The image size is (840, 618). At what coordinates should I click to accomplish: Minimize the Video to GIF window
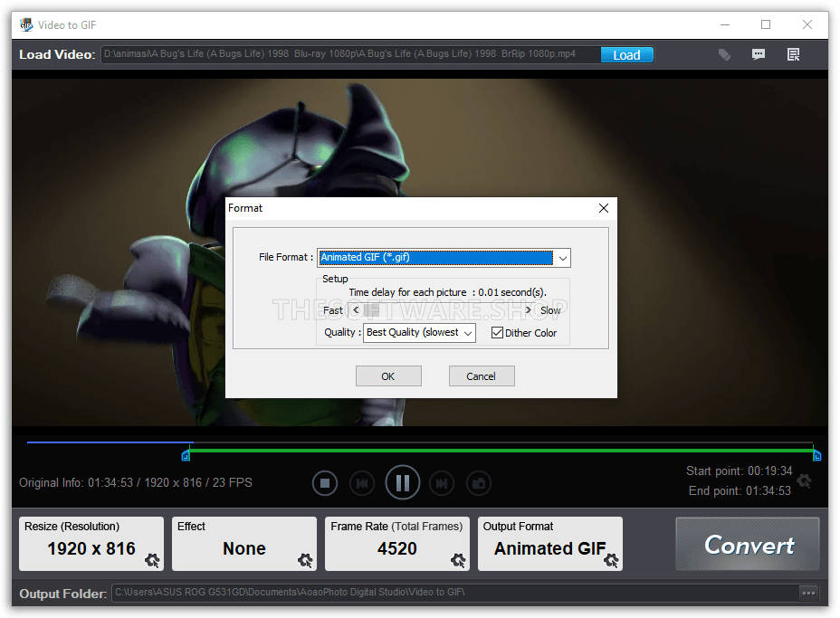pyautogui.click(x=725, y=25)
